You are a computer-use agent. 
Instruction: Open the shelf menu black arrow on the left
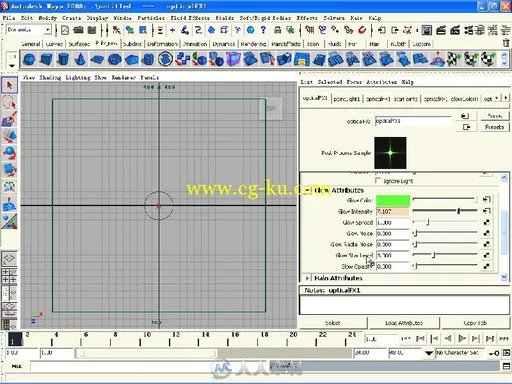(x=12, y=66)
